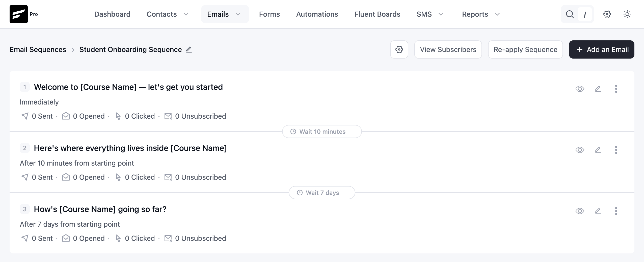
Task: Click the step number 3 badge
Action: [x=25, y=209]
